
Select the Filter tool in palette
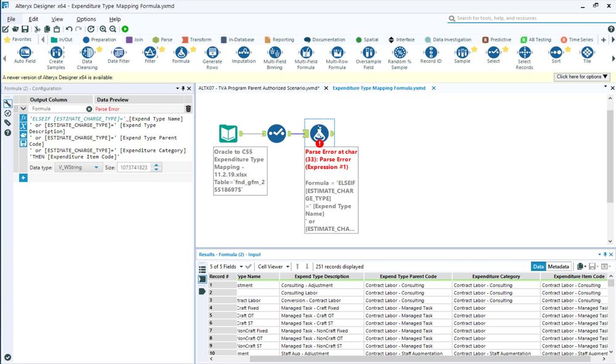point(150,53)
